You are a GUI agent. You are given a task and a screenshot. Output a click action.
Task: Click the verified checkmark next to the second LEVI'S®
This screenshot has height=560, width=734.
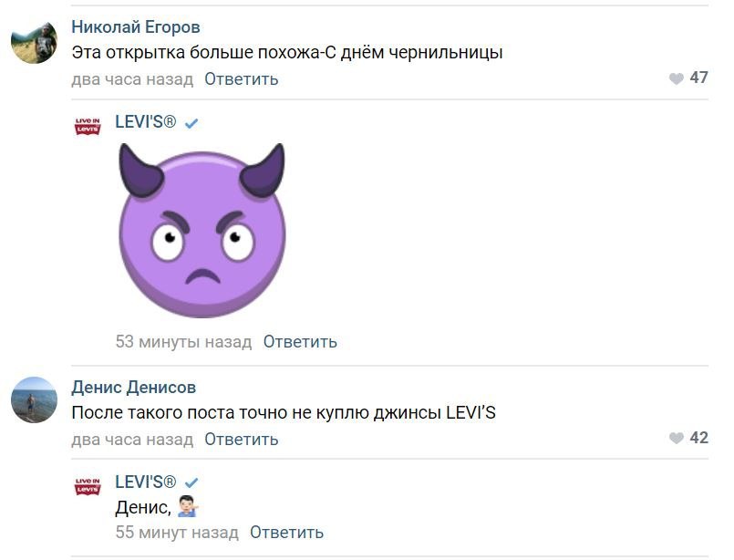tap(191, 482)
